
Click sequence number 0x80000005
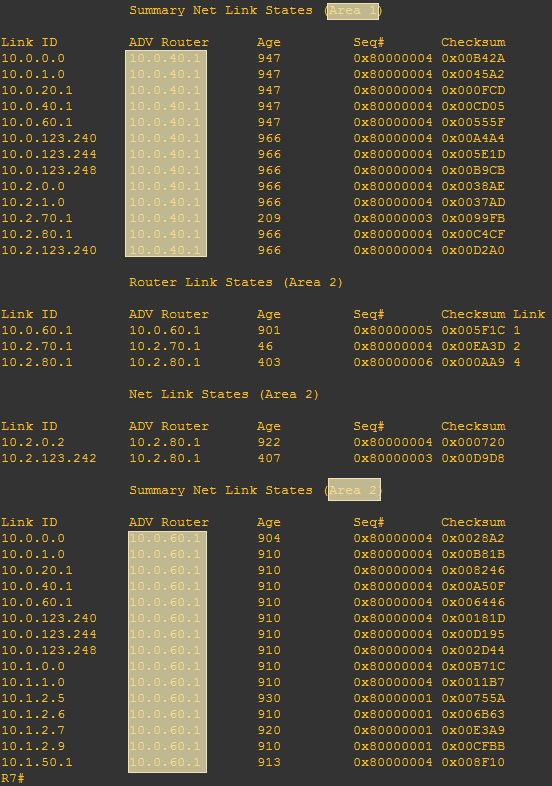(x=393, y=330)
